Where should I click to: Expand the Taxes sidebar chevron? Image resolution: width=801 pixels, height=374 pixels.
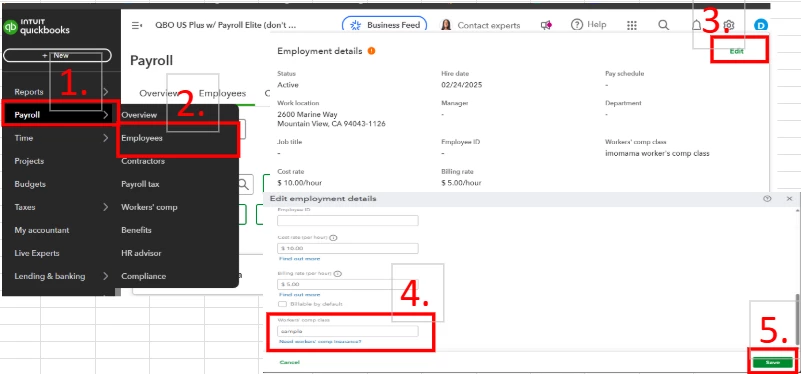tap(105, 207)
